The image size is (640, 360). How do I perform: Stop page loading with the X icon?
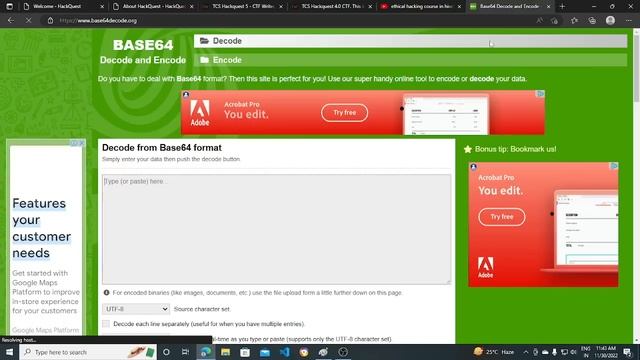click(28, 20)
